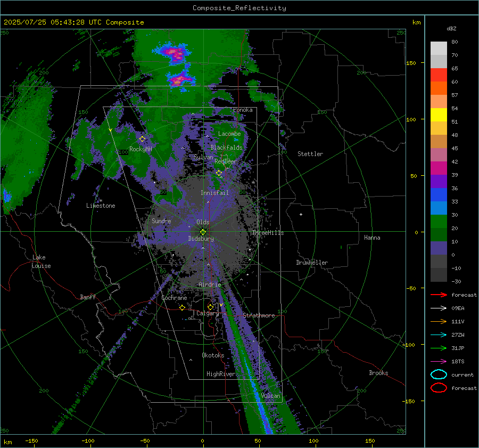
Task: Click the Airdrie city label
Action: (x=210, y=284)
